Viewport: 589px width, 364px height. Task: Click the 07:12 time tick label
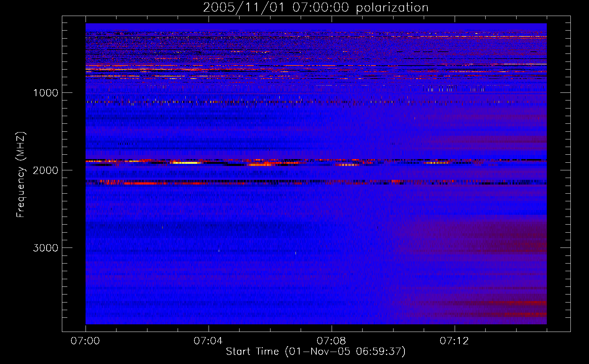pyautogui.click(x=454, y=341)
